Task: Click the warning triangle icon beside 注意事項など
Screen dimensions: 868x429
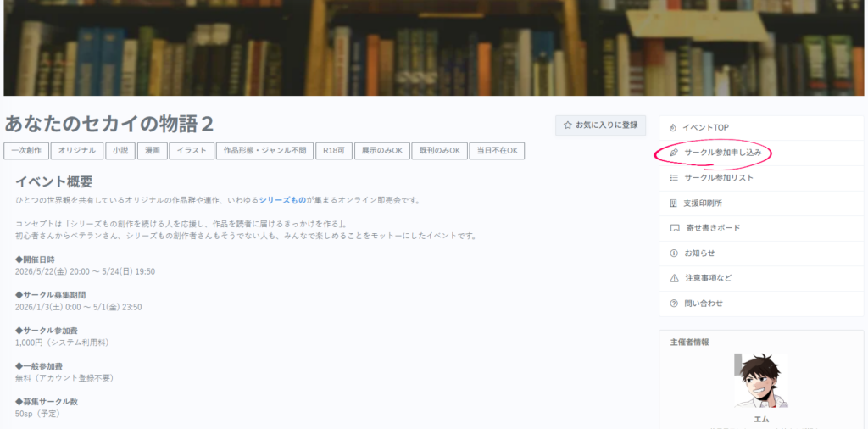Action: [674, 278]
